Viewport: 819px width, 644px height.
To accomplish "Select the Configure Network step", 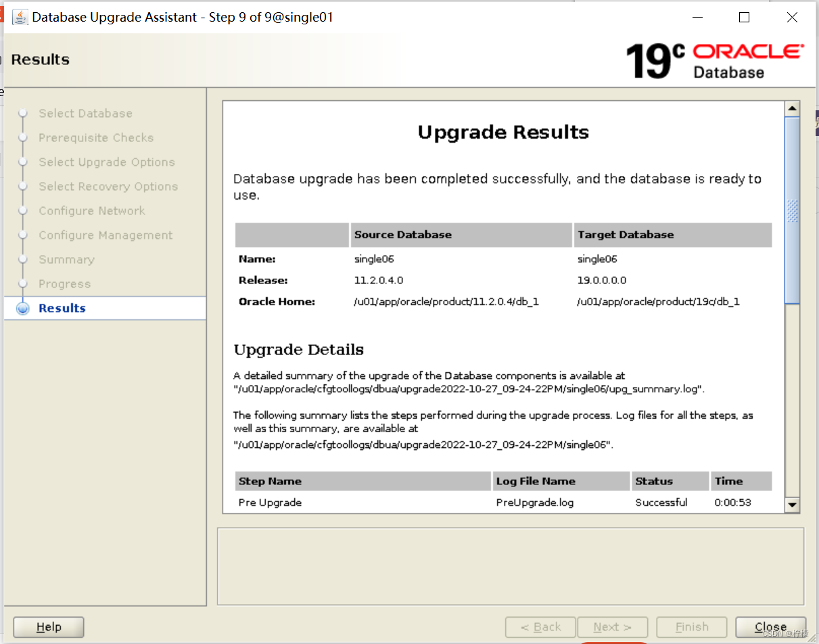I will (x=92, y=210).
